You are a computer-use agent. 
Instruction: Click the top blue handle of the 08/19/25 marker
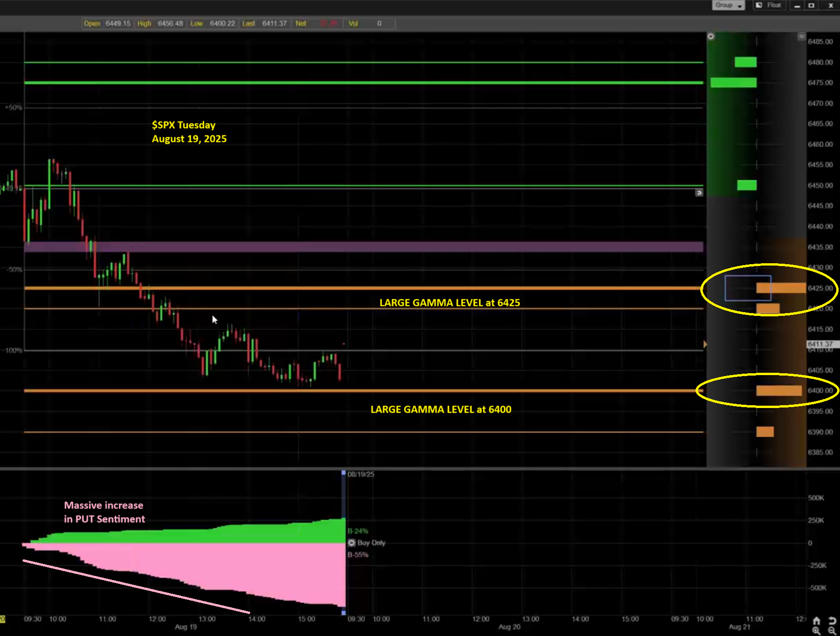pyautogui.click(x=343, y=473)
